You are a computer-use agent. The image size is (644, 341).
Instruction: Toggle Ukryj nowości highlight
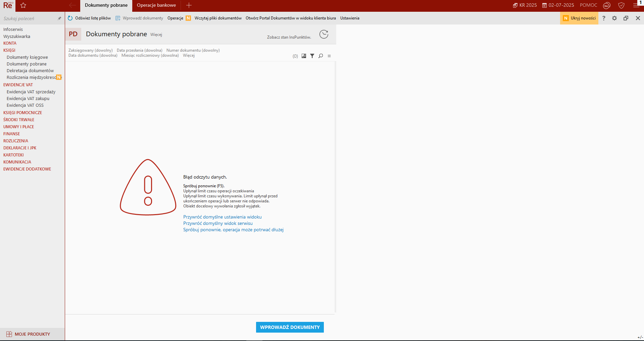pyautogui.click(x=579, y=18)
